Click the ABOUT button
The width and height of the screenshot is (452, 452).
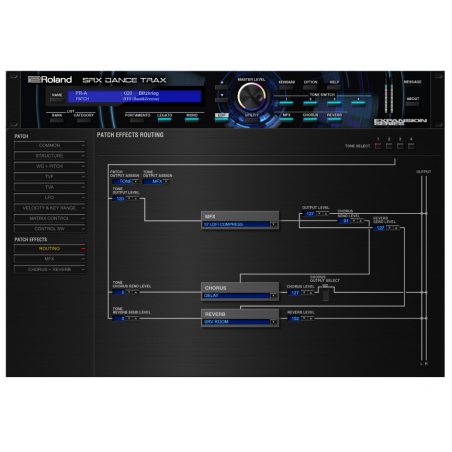[x=413, y=104]
